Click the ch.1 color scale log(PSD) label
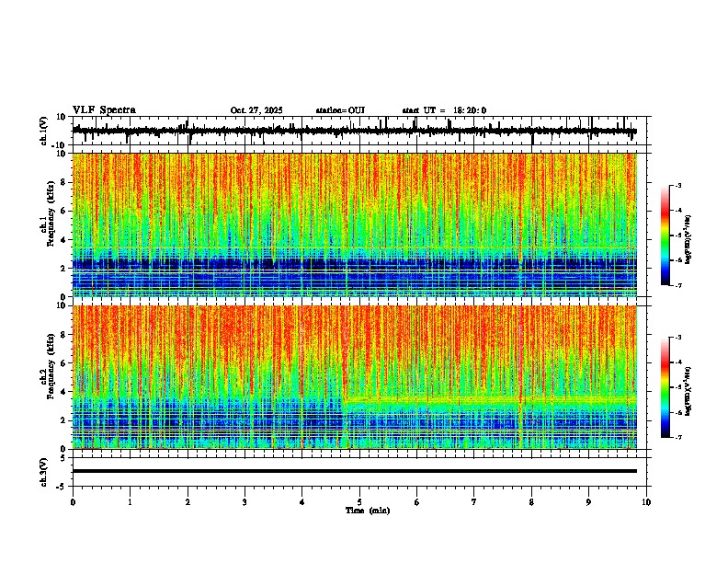Screen dimensions: 728x563 (x=688, y=240)
